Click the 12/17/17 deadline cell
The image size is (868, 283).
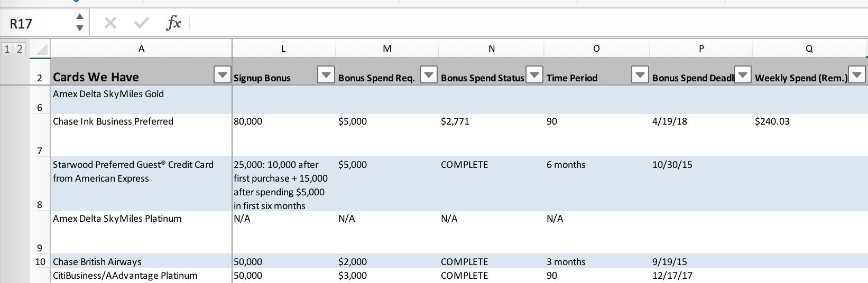point(701,276)
